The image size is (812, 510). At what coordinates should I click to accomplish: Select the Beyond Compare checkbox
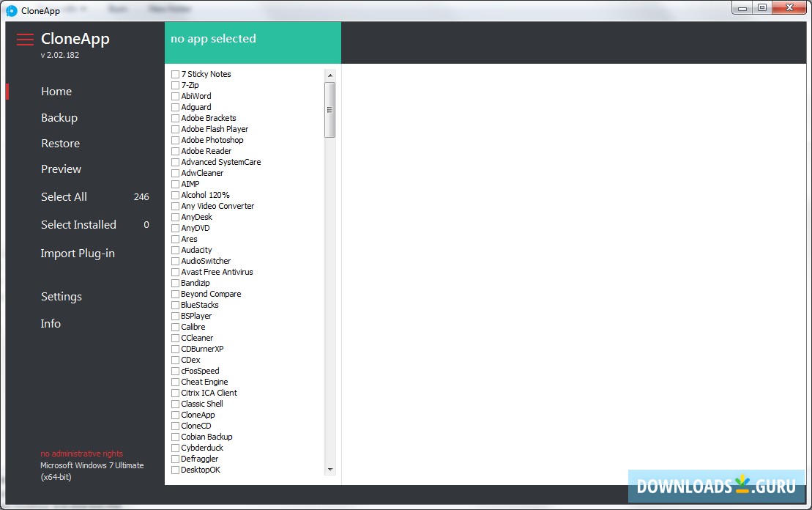[175, 295]
